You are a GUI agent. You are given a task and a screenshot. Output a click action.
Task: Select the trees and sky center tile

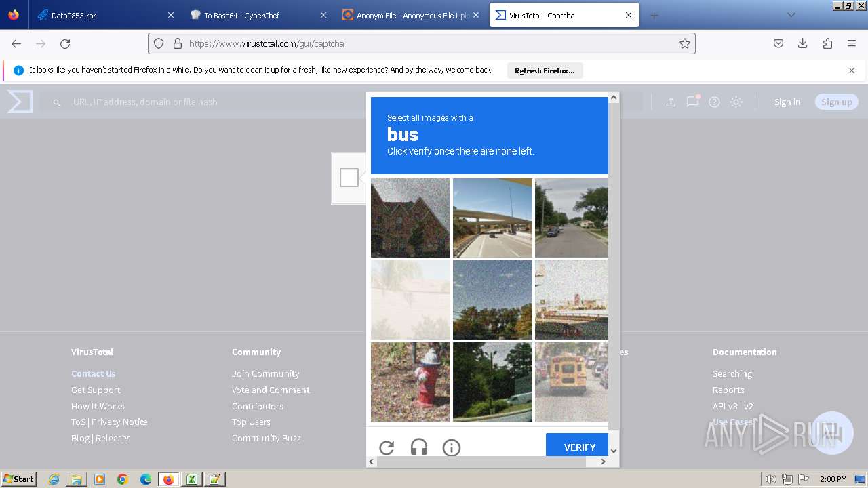tap(492, 300)
